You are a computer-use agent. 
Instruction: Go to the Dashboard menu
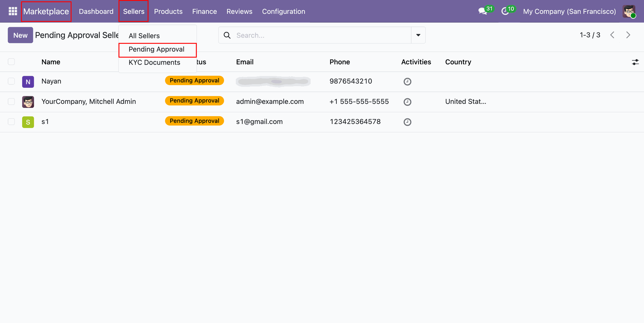point(96,11)
